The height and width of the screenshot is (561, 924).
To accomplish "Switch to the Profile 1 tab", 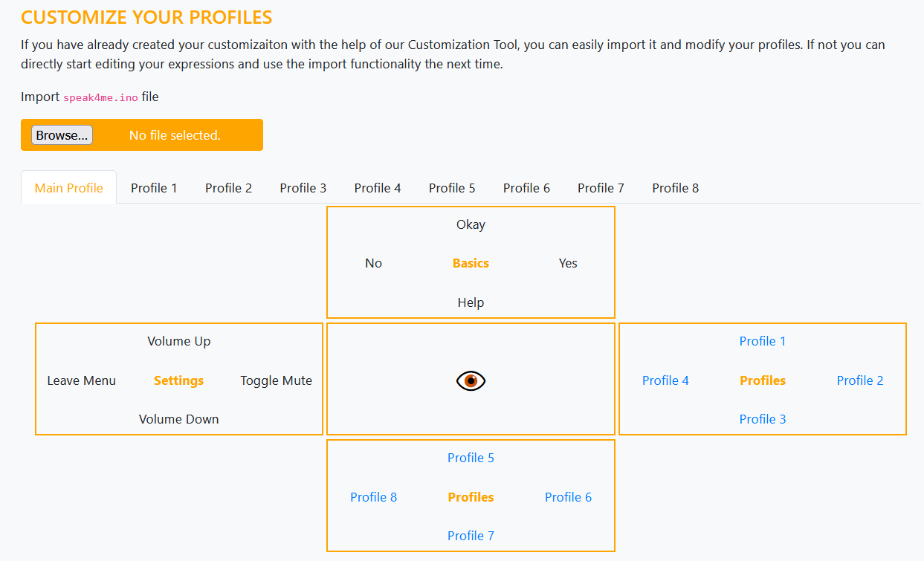I will pyautogui.click(x=154, y=188).
